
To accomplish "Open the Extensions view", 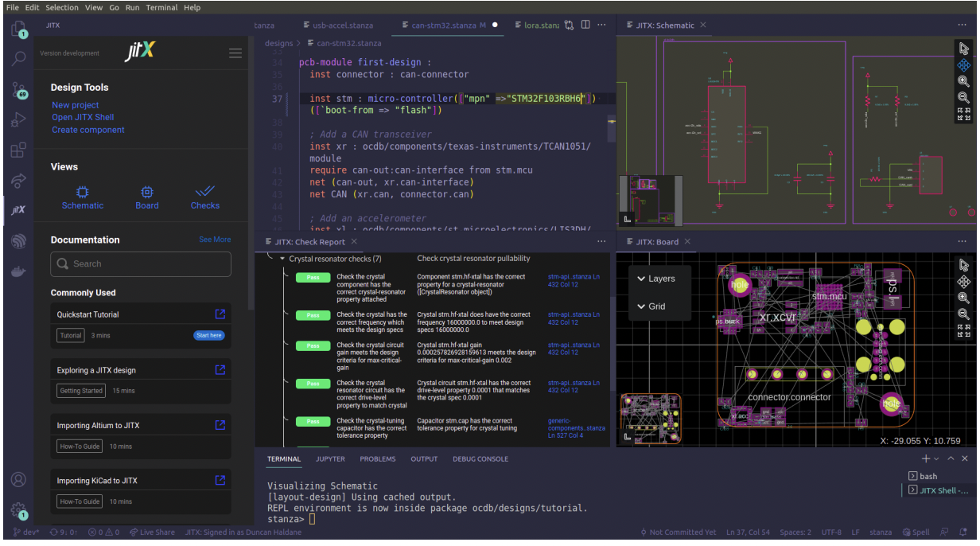I will tap(17, 150).
